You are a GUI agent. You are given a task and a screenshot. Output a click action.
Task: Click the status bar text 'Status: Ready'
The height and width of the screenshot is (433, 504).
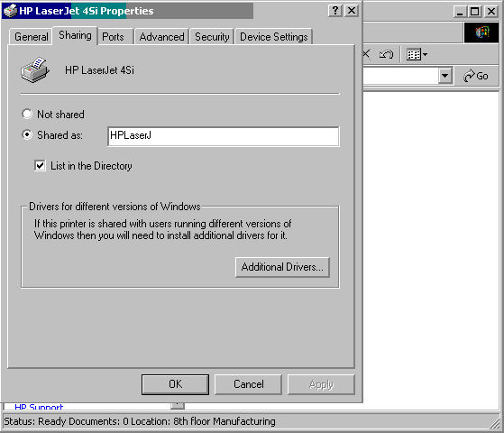(x=35, y=421)
